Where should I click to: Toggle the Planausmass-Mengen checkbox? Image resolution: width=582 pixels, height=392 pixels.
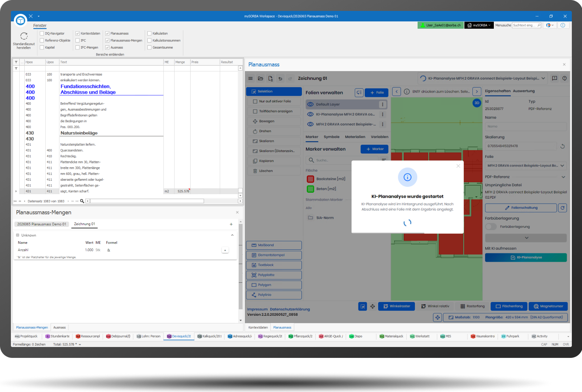[x=107, y=40]
